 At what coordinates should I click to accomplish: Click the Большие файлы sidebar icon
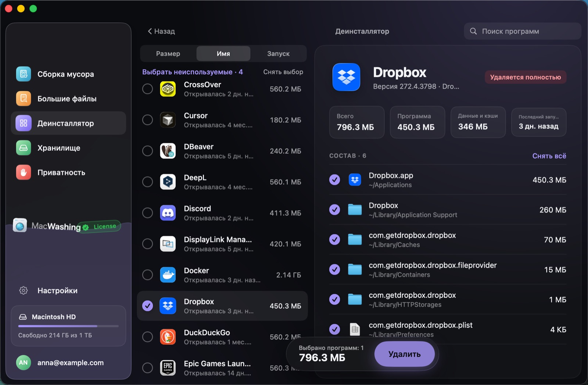point(24,99)
